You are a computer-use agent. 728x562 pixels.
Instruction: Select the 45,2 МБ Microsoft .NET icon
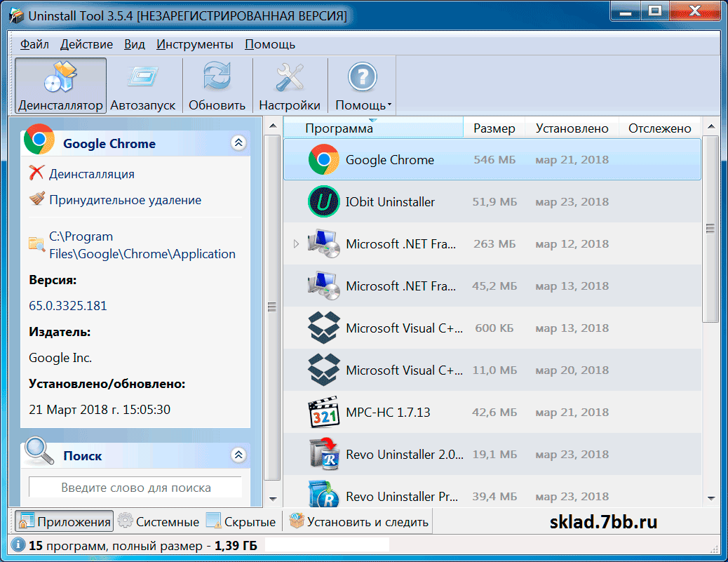(323, 286)
